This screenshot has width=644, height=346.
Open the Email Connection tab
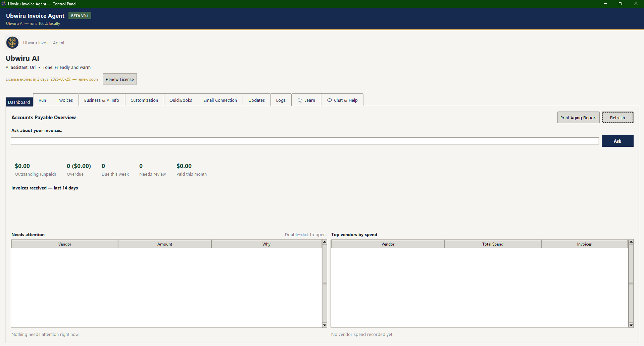220,100
